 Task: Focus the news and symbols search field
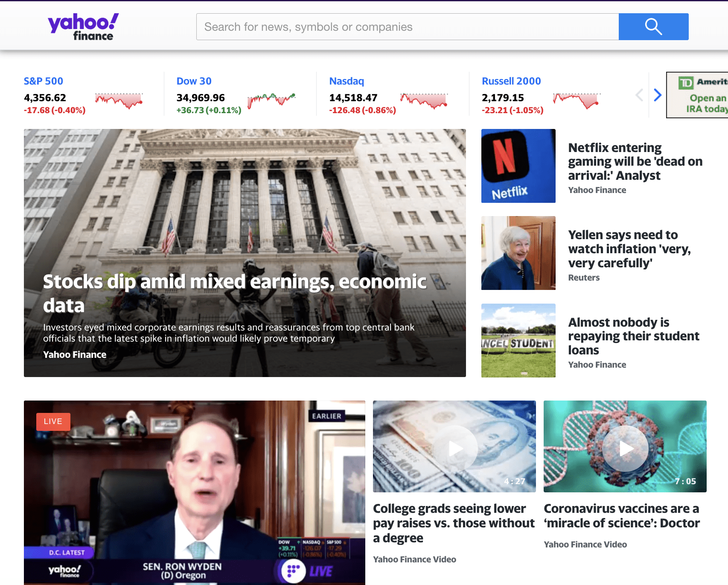point(408,27)
